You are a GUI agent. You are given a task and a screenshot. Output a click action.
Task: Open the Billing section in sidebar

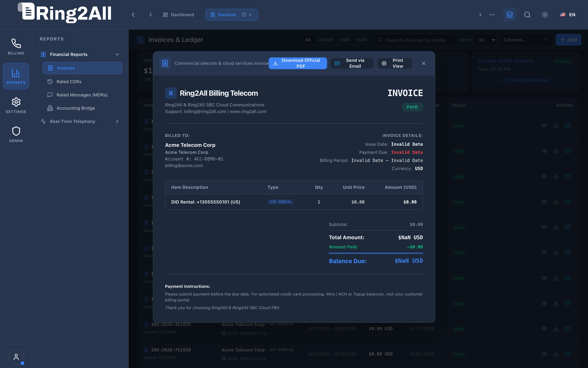point(16,47)
